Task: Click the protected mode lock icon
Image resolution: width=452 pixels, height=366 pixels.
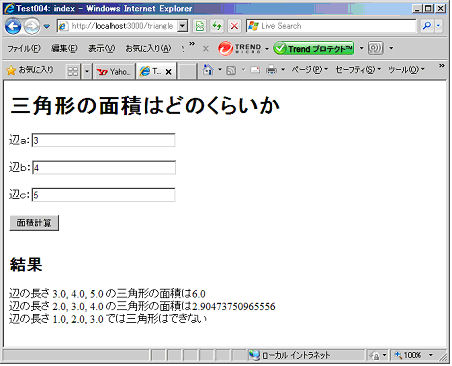Action: [375, 356]
